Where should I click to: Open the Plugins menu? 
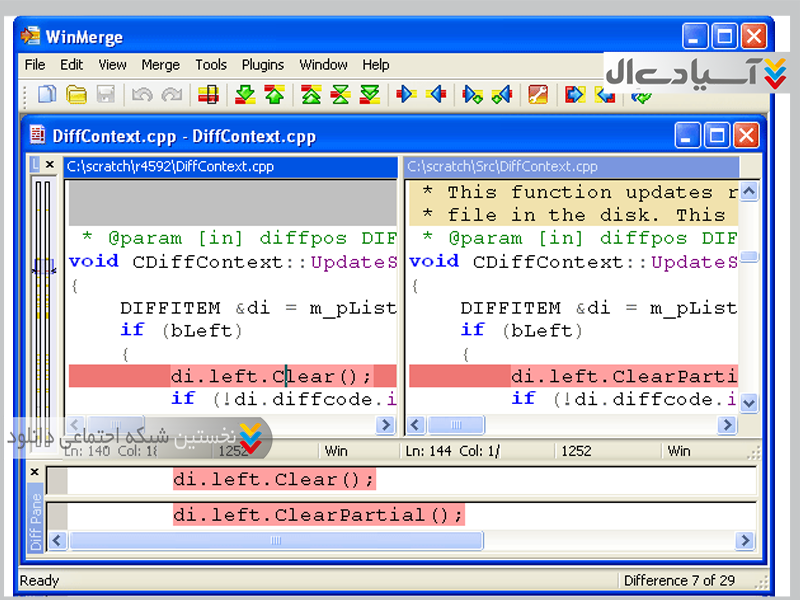(x=263, y=65)
